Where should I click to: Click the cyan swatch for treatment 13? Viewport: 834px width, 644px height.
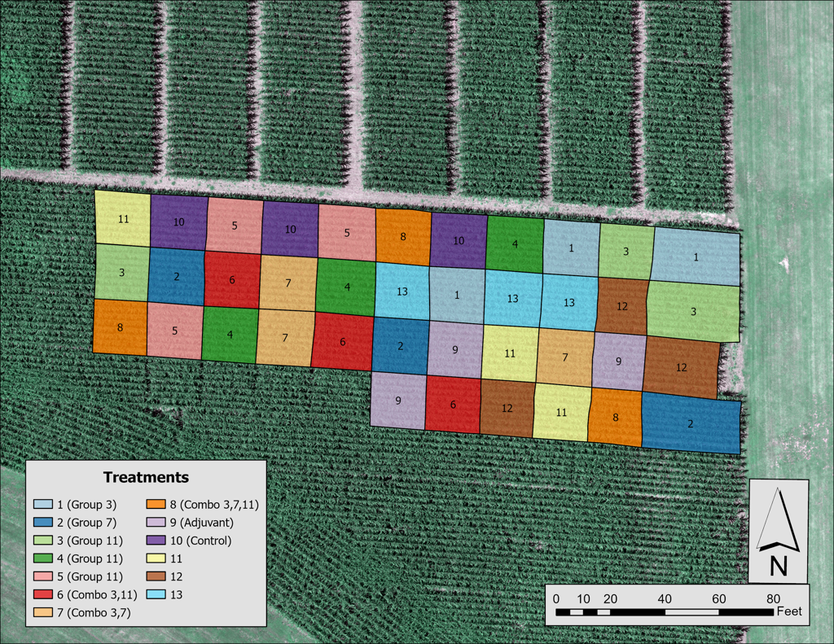pos(156,594)
